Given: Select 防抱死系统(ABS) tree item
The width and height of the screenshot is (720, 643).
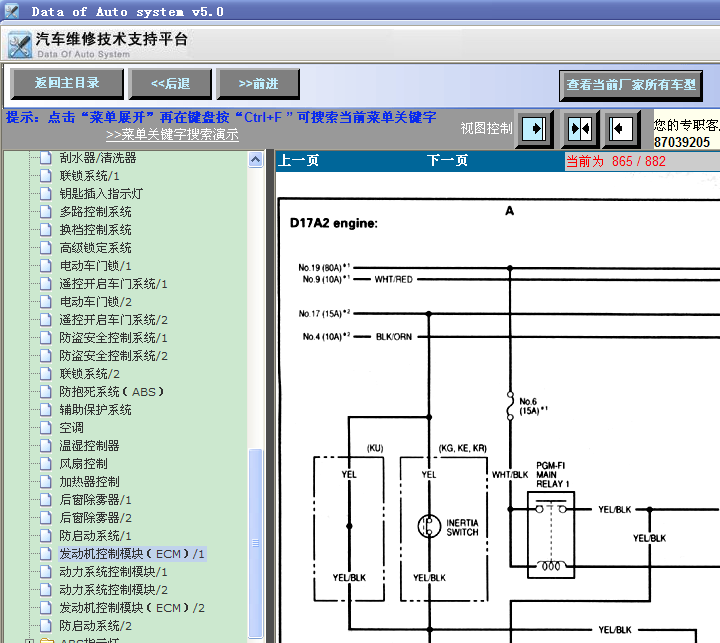Looking at the screenshot, I should point(112,392).
